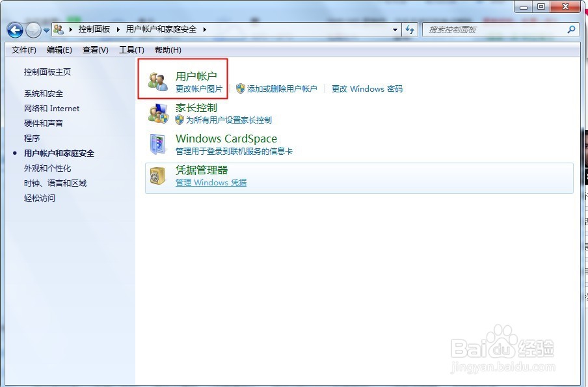The height and width of the screenshot is (387, 588).
Task: Select 用户帐户和家庭安全 in sidebar
Action: (59, 153)
